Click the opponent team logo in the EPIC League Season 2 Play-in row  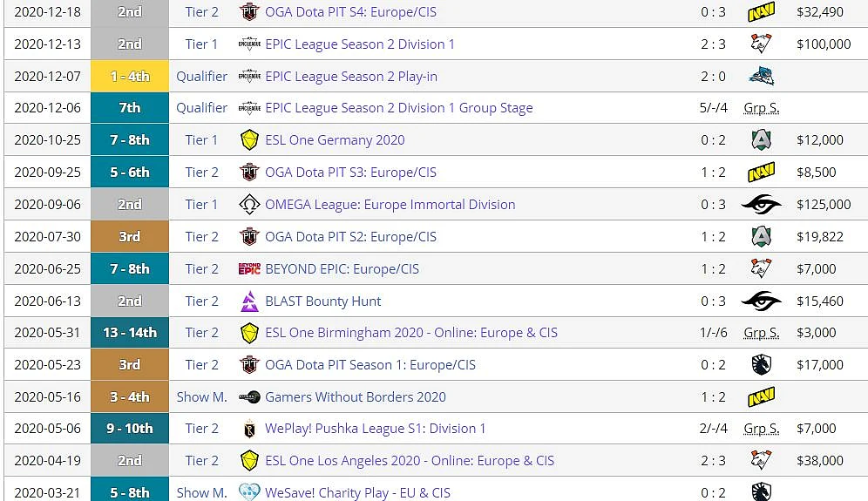coord(761,76)
